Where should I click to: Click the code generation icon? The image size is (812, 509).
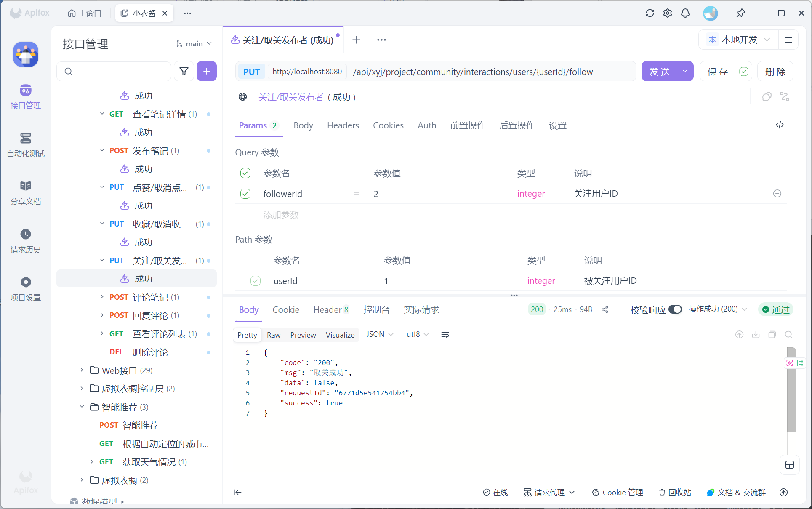pos(780,125)
